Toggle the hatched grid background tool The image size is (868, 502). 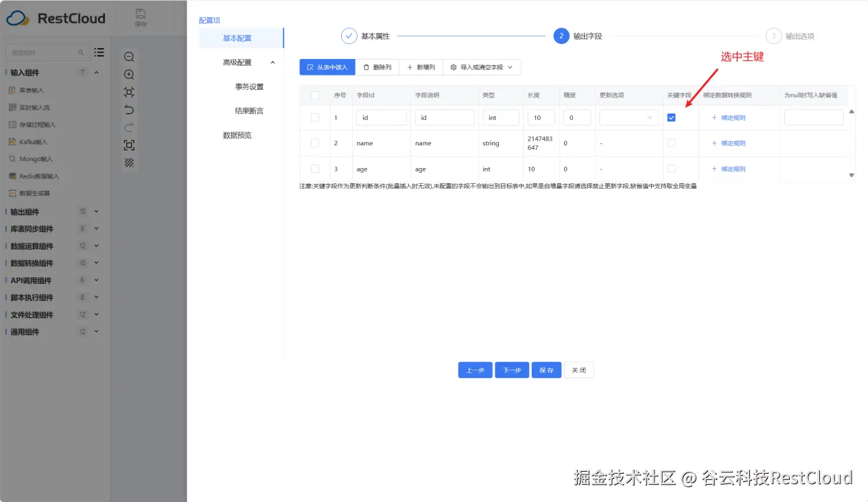129,163
